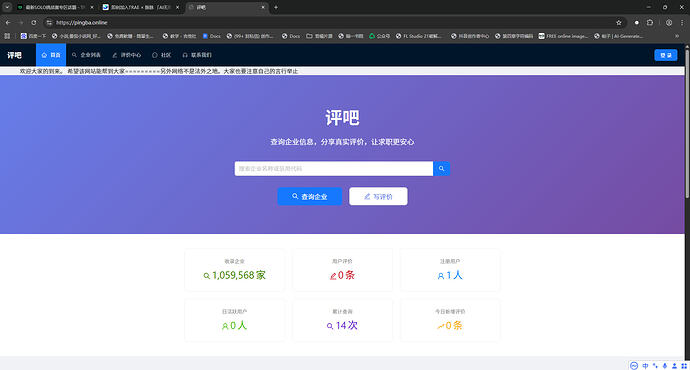Show more bookmarks with the overflow chevron

(677, 36)
